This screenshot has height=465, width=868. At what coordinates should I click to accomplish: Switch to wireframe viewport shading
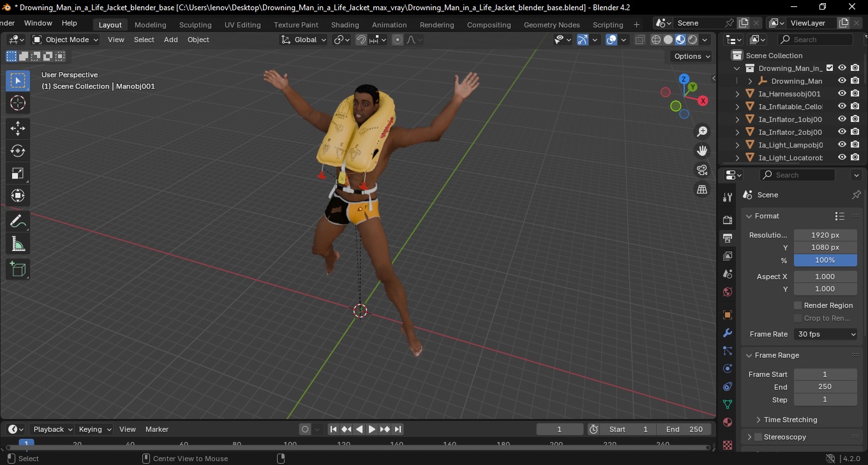pos(656,40)
